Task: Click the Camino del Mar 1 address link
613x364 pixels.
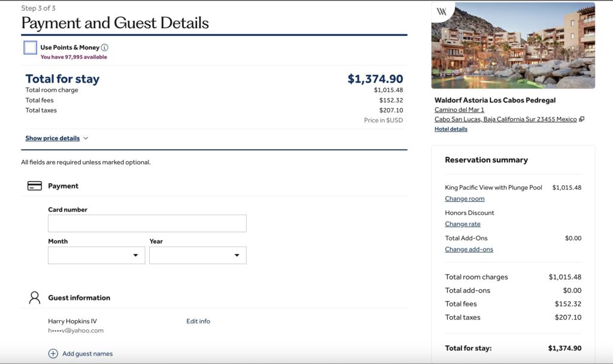Action: (459, 110)
